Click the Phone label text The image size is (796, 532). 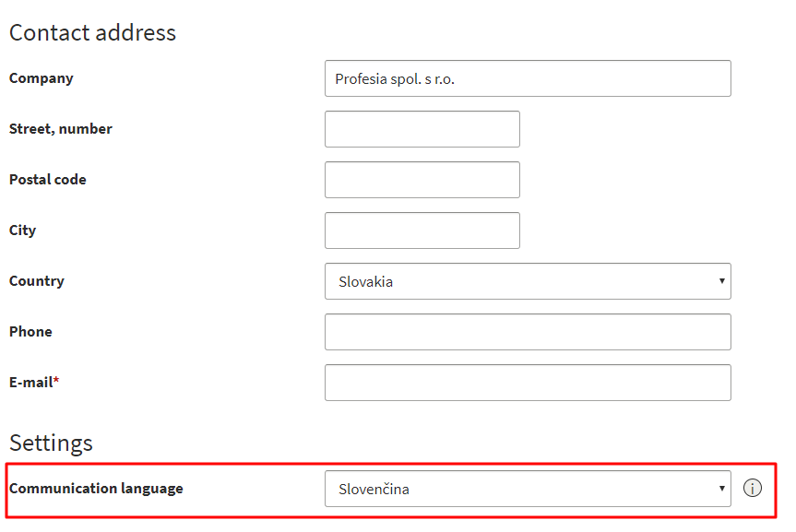tap(30, 332)
